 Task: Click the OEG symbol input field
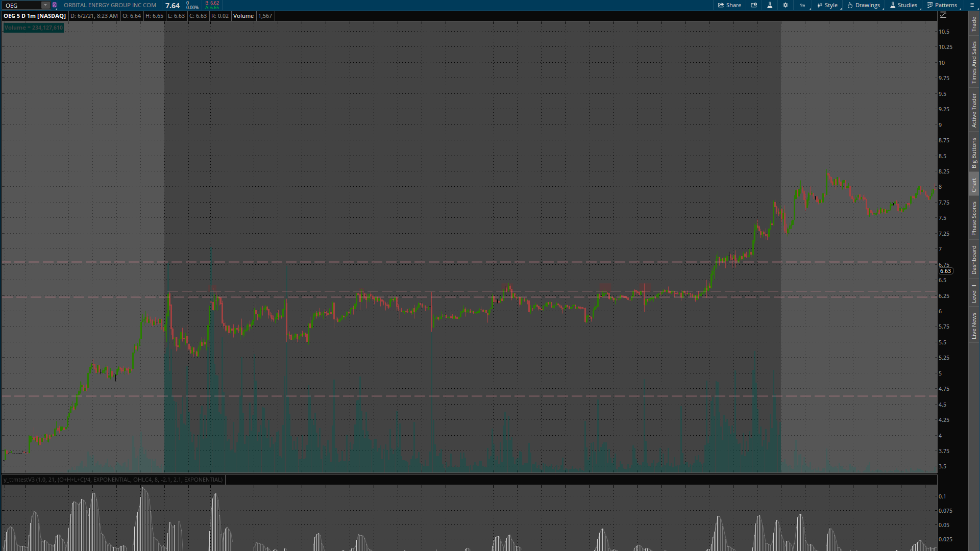(21, 5)
